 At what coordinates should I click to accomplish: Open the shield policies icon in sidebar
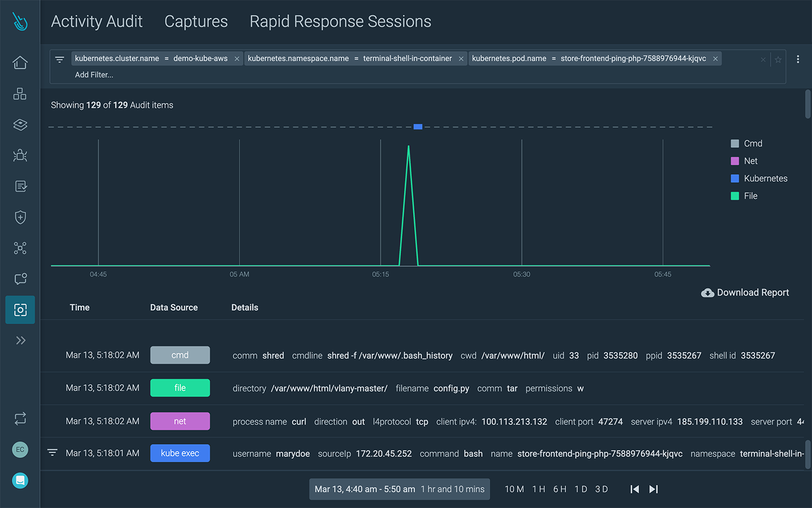20,217
